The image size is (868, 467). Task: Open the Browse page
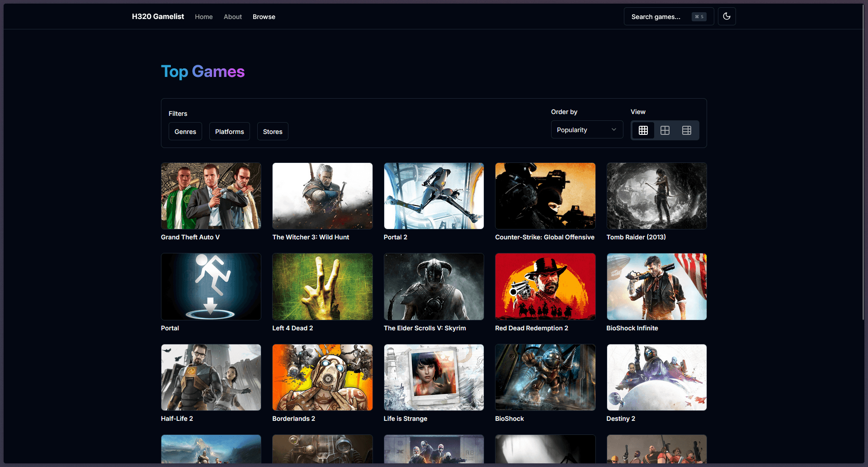264,17
